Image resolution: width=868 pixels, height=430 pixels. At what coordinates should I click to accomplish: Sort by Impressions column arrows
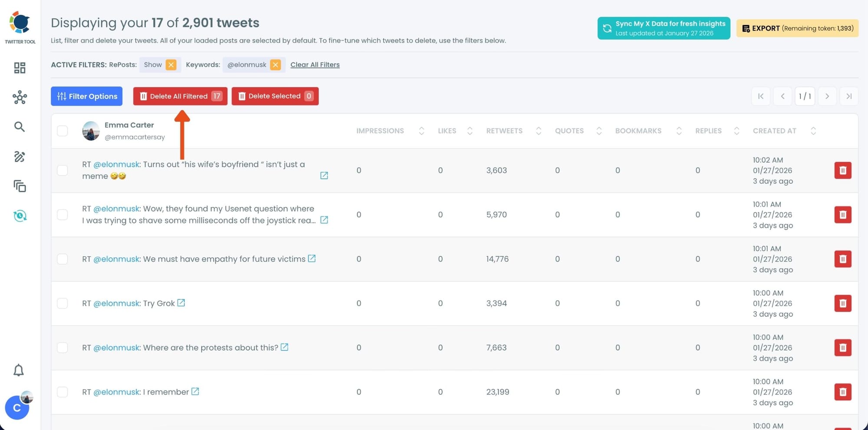(421, 131)
